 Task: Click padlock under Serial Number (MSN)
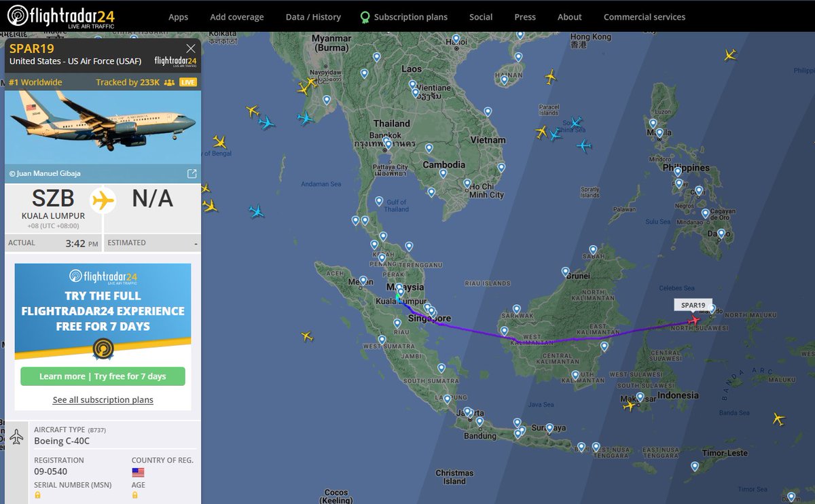coord(37,495)
